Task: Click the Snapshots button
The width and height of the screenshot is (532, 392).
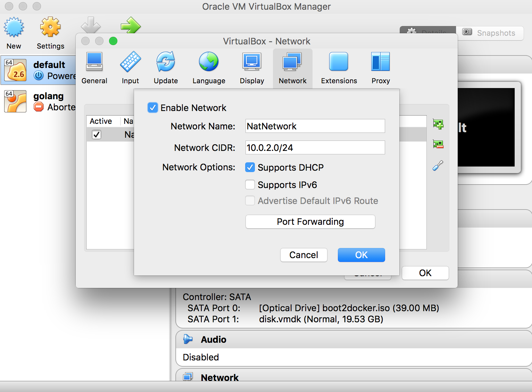Action: coord(490,33)
